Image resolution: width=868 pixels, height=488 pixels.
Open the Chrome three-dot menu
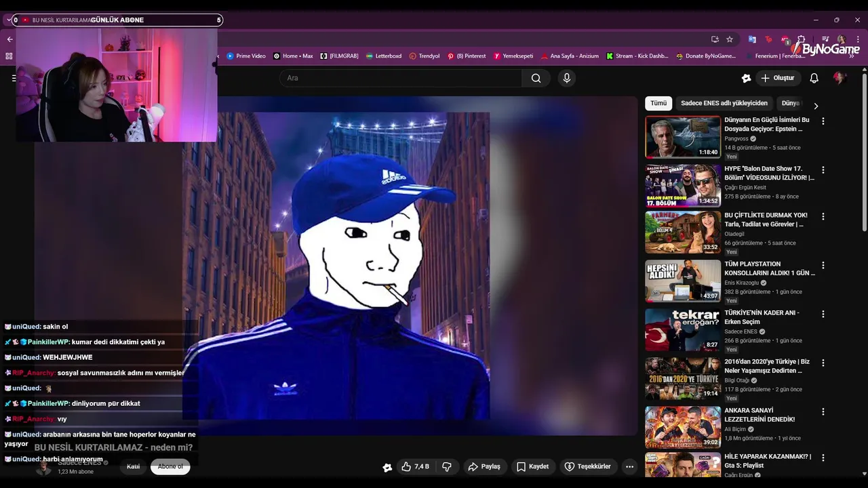tap(857, 39)
